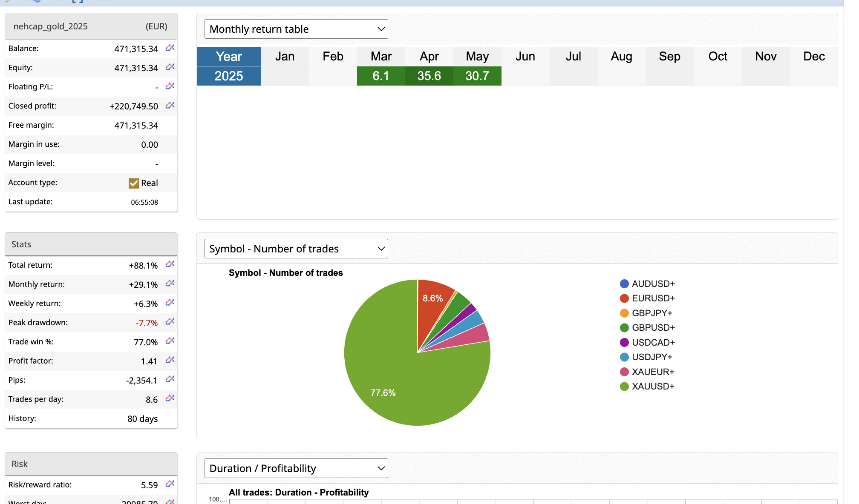The width and height of the screenshot is (859, 504).
Task: Click chart icon next to Trades per day
Action: 170,398
